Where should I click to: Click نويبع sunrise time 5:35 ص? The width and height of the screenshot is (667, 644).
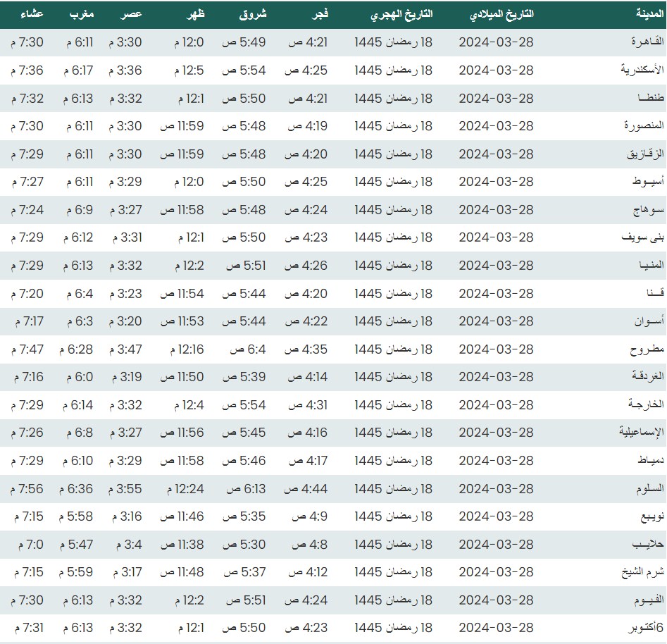click(x=244, y=516)
